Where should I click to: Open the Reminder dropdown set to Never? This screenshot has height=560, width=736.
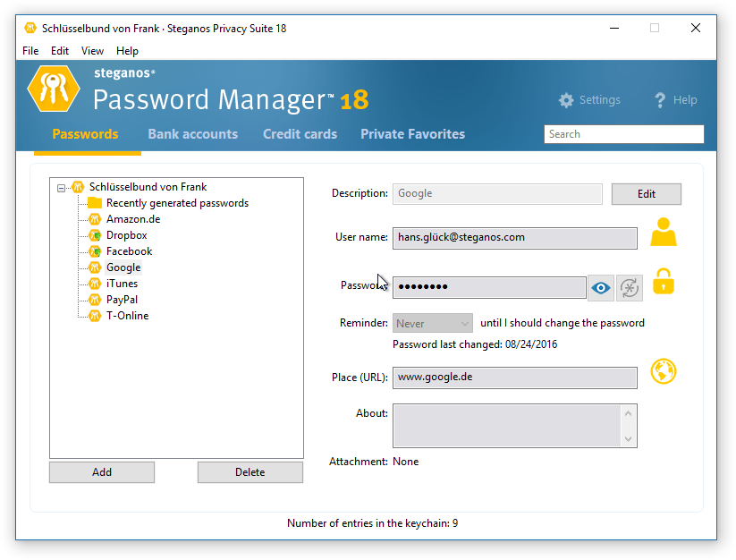tap(433, 323)
